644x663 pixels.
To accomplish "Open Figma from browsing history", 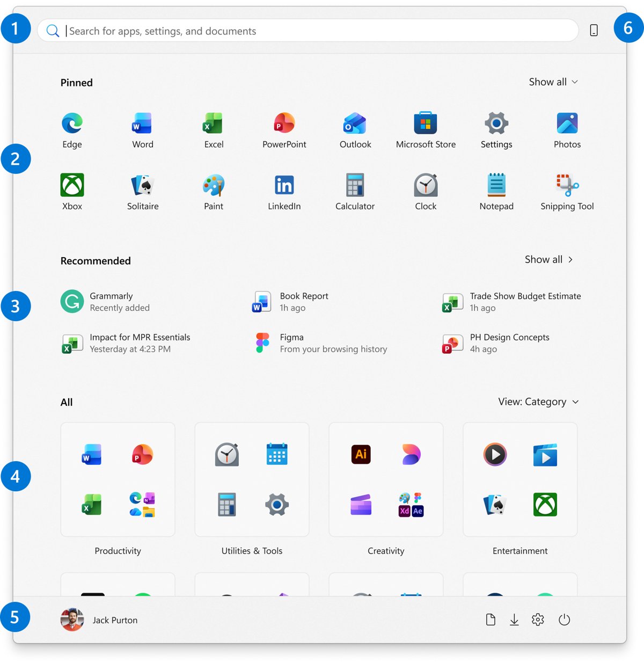I will pyautogui.click(x=321, y=343).
